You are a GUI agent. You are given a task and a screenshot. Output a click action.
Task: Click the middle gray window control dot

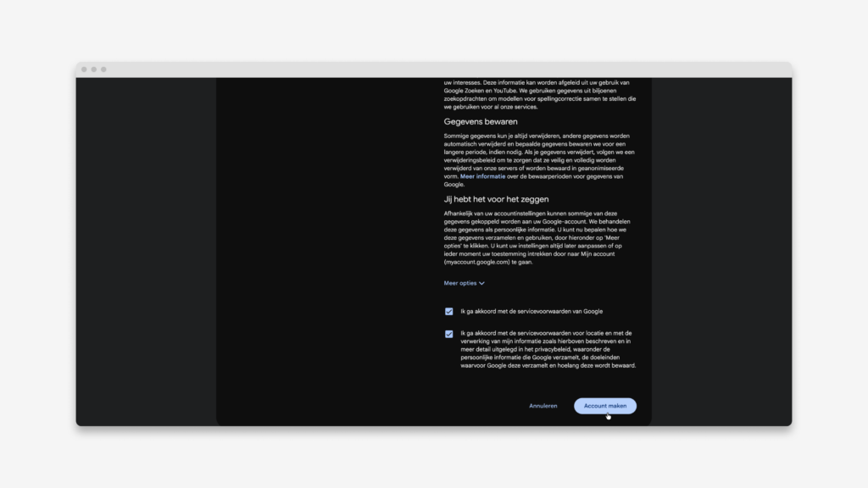tap(94, 69)
